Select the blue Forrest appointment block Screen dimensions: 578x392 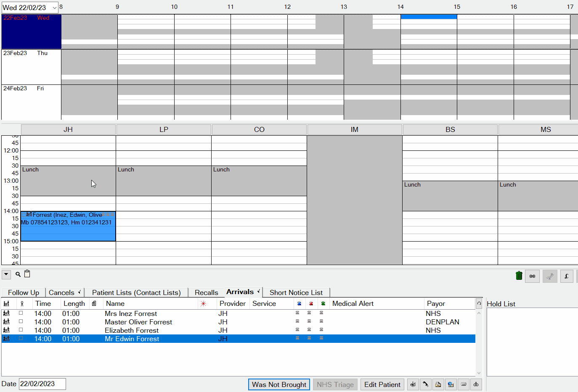coord(68,231)
